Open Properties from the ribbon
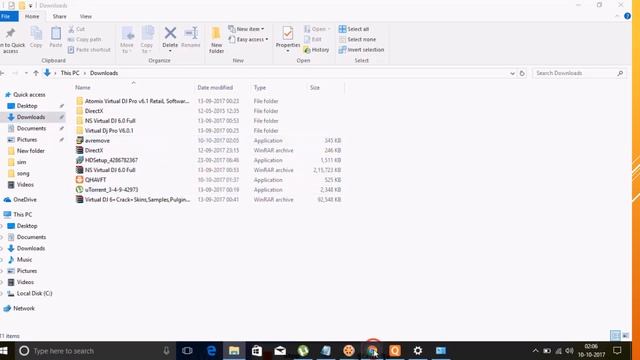The width and height of the screenshot is (640, 360). (x=288, y=40)
